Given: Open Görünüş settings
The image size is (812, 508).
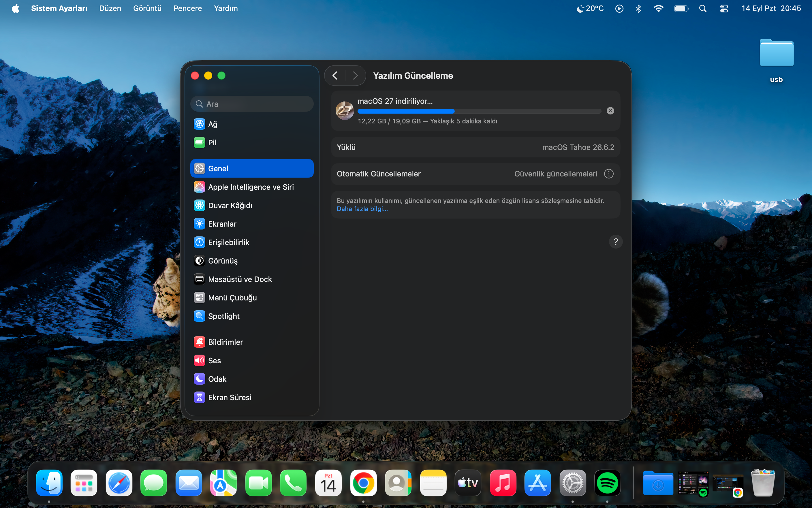Looking at the screenshot, I should click(252, 261).
